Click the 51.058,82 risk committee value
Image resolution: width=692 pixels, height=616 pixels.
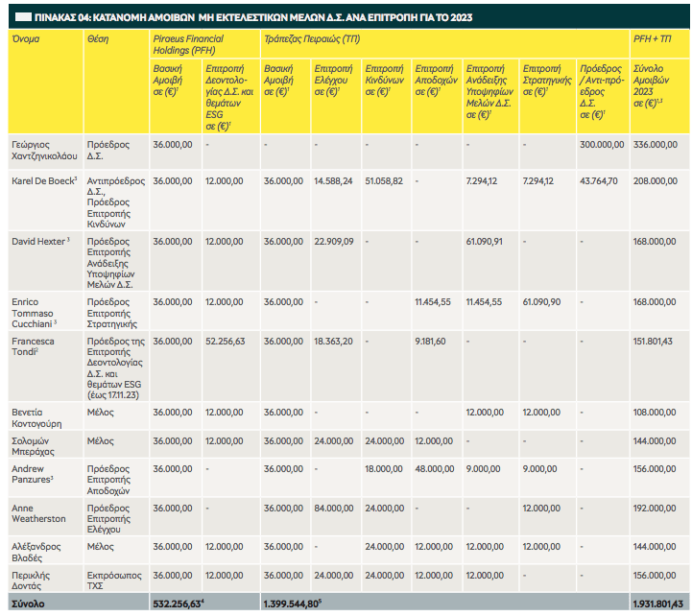(384, 180)
